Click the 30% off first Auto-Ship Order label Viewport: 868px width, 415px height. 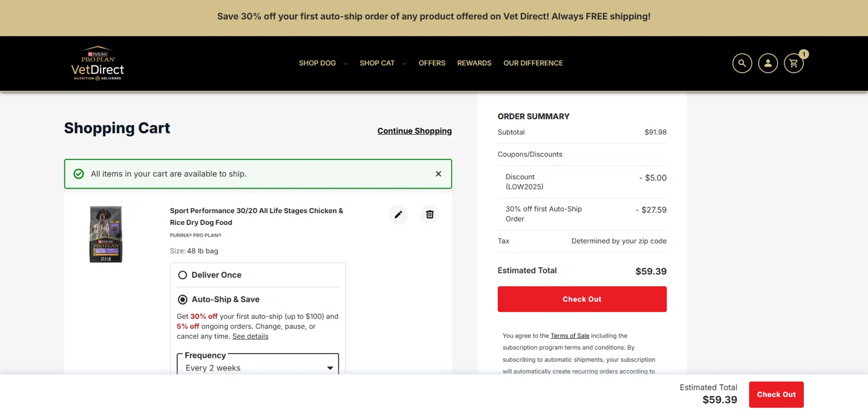[x=544, y=214]
